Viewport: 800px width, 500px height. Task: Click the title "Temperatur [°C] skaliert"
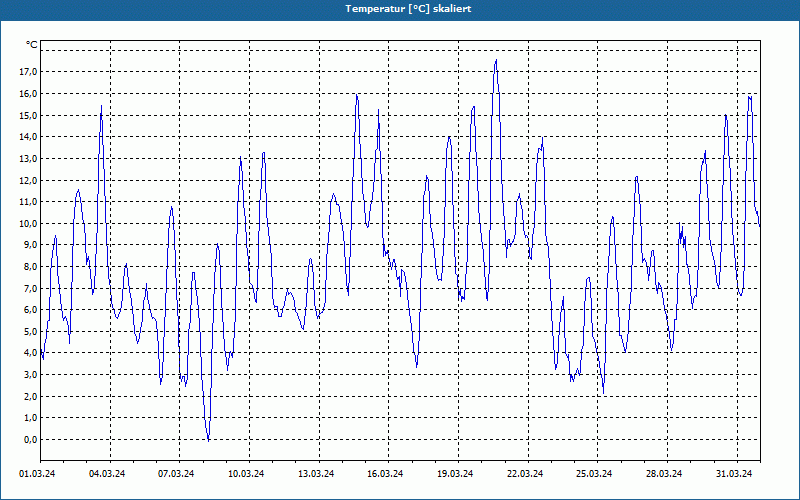pyautogui.click(x=408, y=9)
